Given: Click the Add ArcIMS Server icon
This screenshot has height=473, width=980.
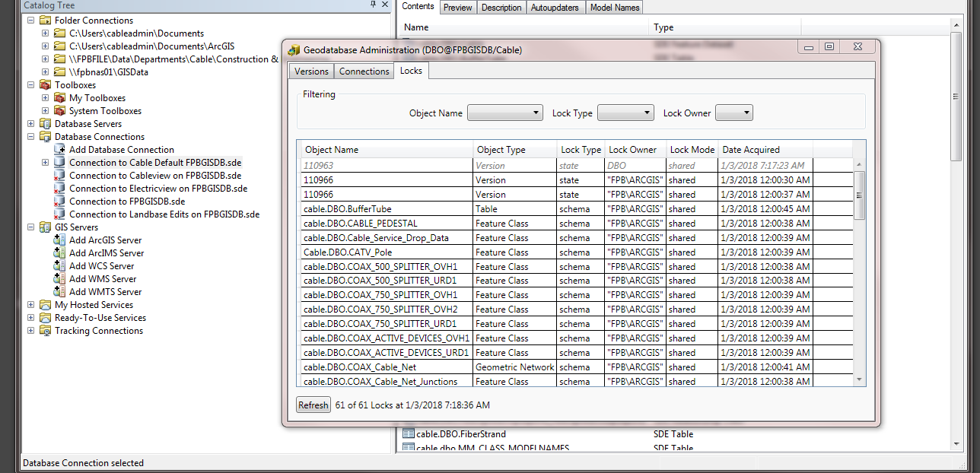Looking at the screenshot, I should (59, 252).
